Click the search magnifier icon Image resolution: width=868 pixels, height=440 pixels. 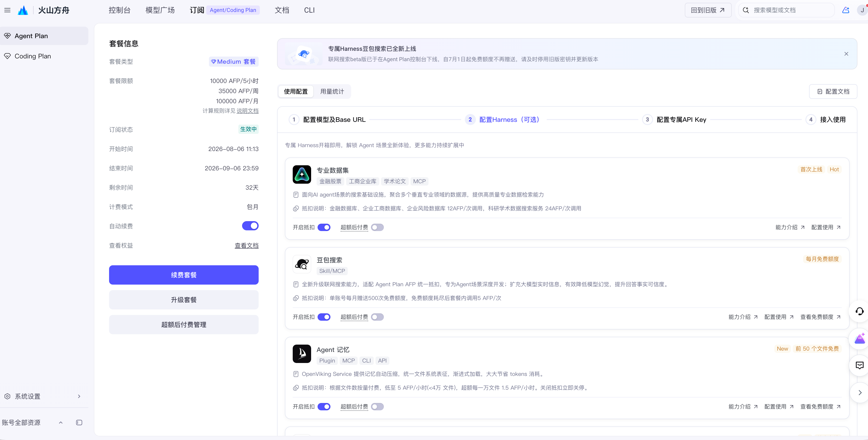(746, 10)
